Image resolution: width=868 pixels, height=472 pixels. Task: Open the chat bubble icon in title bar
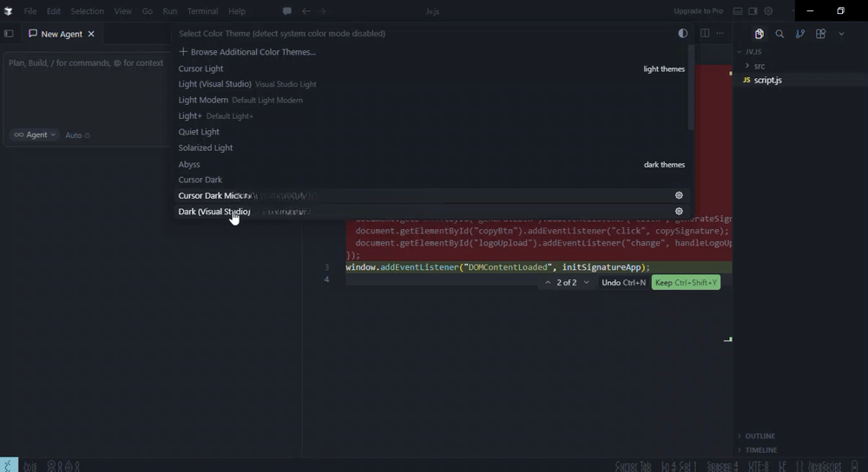286,11
